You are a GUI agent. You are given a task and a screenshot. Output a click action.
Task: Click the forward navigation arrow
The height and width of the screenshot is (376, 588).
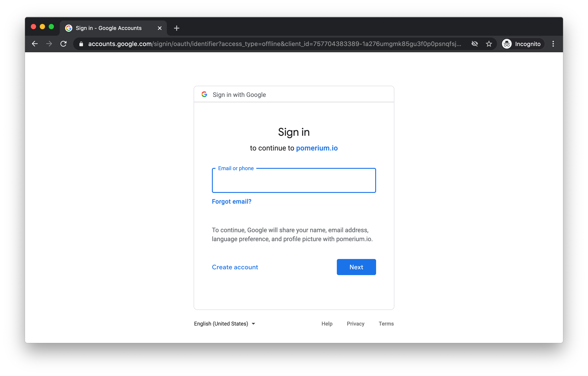[x=49, y=44]
